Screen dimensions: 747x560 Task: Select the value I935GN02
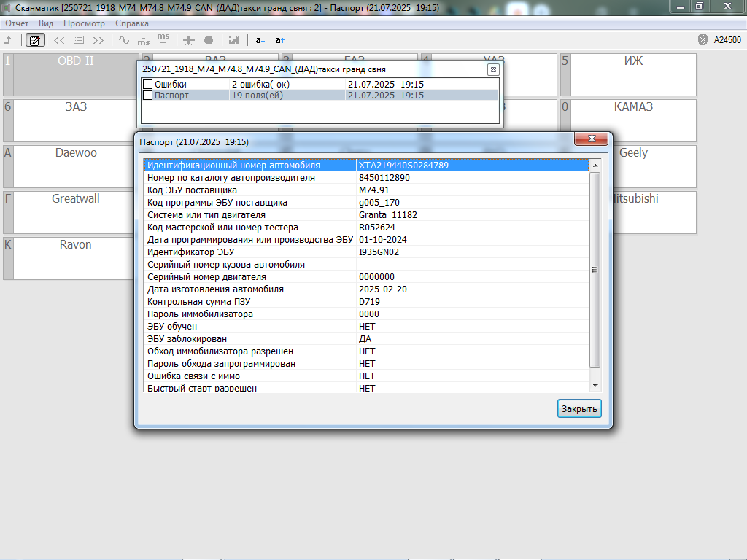point(379,252)
